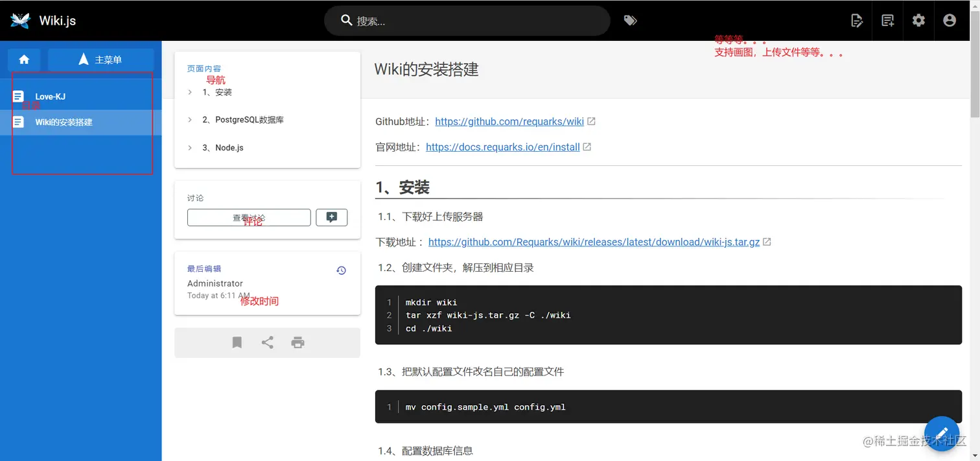980x461 pixels.
Task: Select Wiki的安装搭建 in the sidebar
Action: 81,122
